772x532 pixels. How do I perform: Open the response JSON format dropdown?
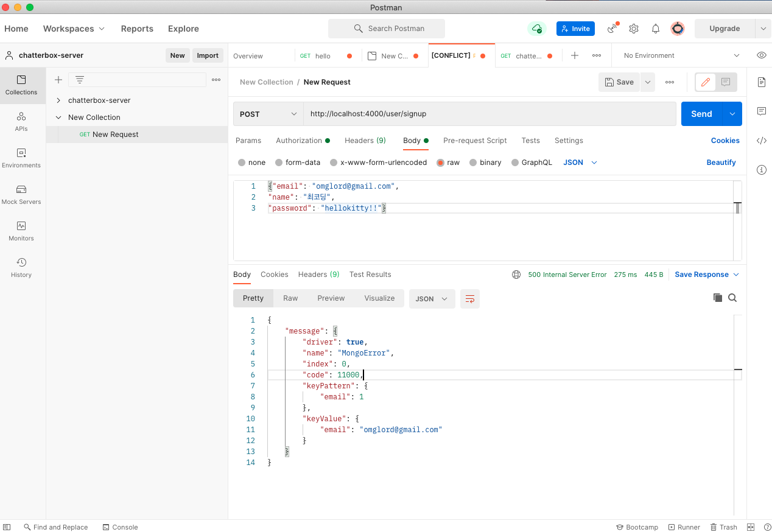click(432, 299)
